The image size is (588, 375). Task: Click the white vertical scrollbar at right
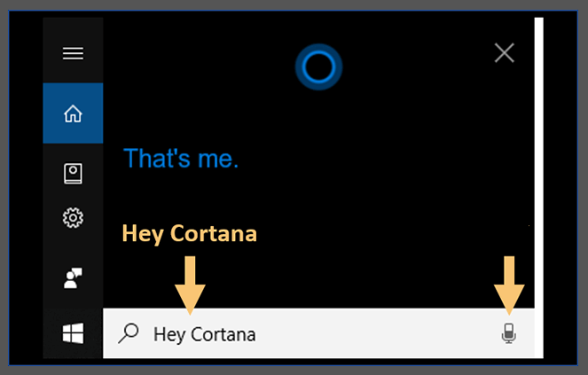(539, 188)
